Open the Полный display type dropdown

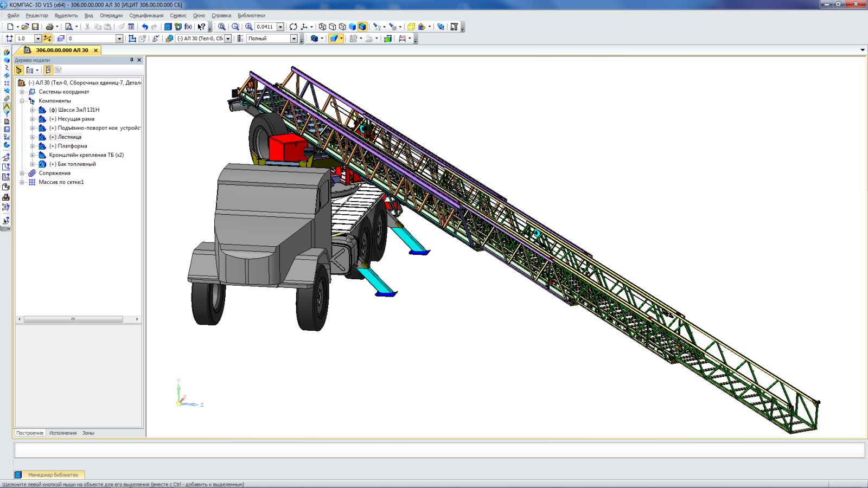(x=293, y=38)
